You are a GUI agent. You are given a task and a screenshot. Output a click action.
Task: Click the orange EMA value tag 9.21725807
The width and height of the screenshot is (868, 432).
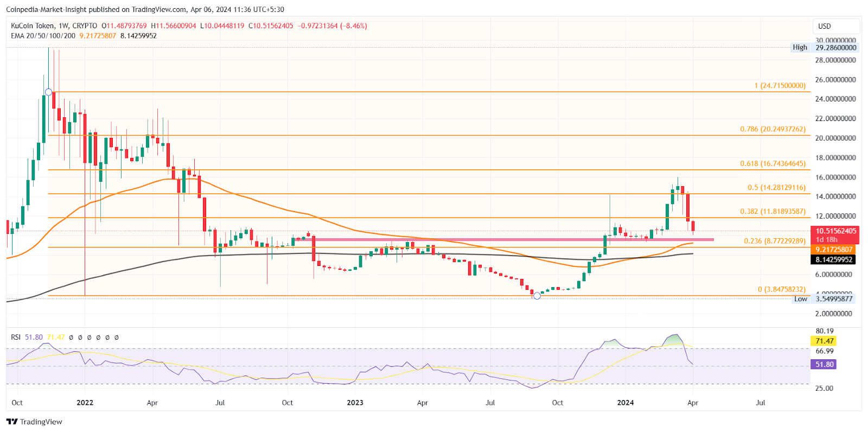834,250
